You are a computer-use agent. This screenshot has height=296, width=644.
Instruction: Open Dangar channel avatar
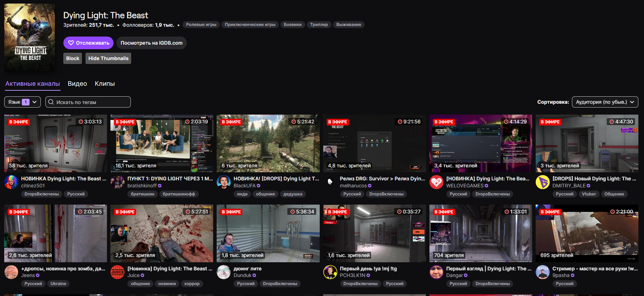(x=436, y=272)
